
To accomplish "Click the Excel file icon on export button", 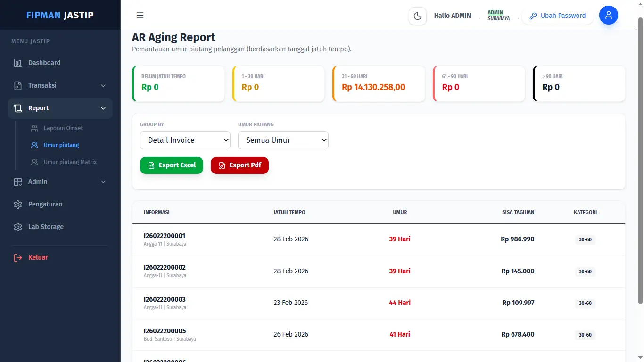I will (x=151, y=165).
